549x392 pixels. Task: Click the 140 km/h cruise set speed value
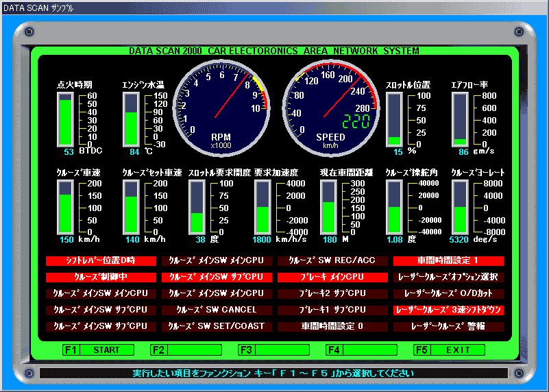tap(132, 240)
